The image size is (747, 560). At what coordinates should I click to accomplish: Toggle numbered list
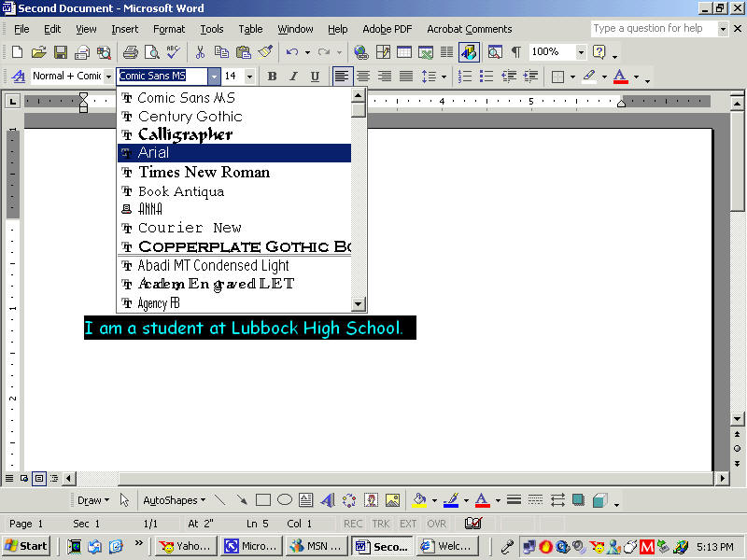pos(464,77)
